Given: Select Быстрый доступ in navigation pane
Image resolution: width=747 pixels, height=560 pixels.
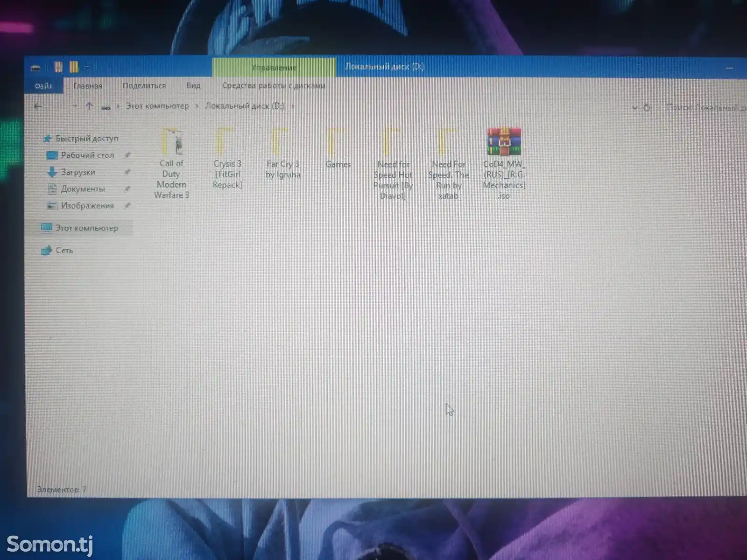Looking at the screenshot, I should [87, 139].
